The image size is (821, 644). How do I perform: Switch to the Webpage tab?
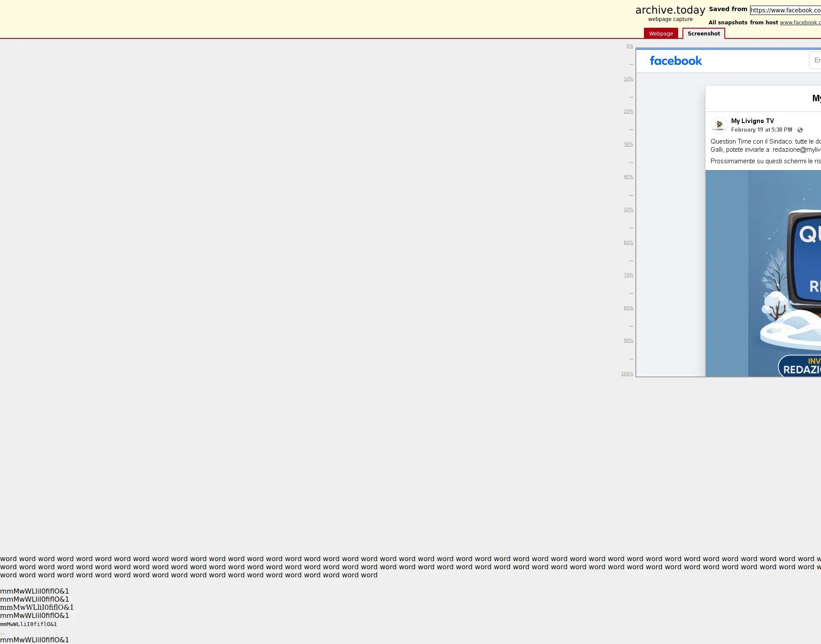point(661,34)
